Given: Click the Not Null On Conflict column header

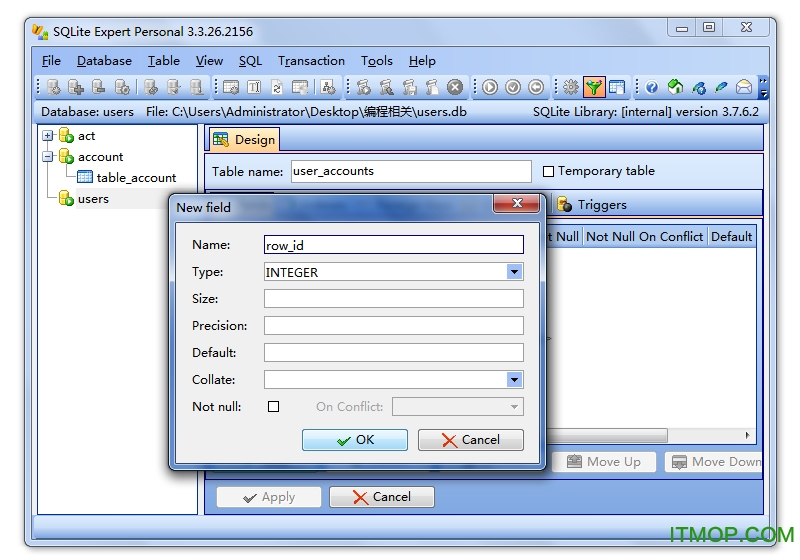Looking at the screenshot, I should [644, 237].
